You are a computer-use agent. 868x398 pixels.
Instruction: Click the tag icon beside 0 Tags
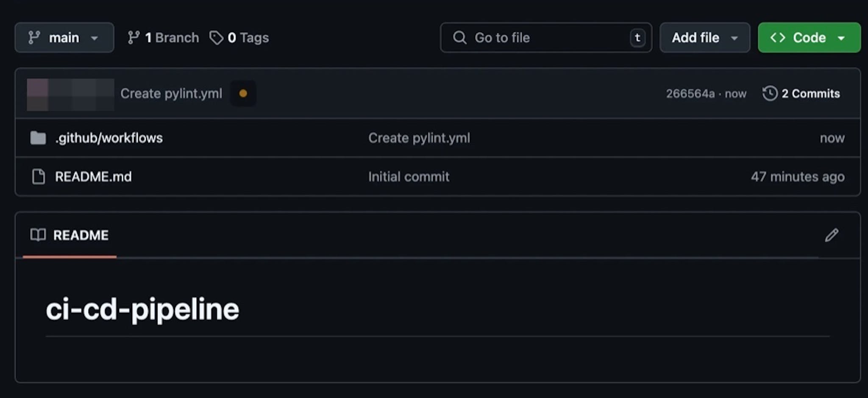pos(216,38)
